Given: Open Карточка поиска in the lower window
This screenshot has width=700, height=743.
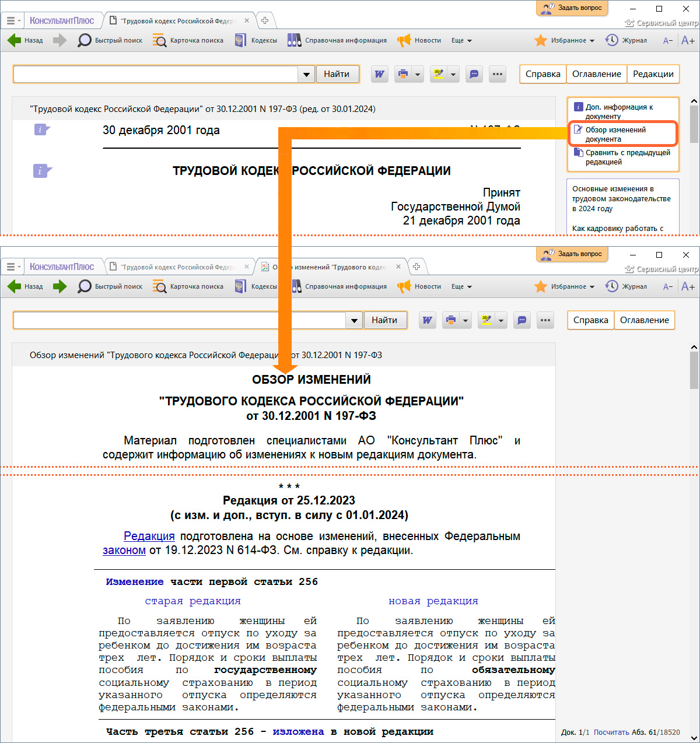Looking at the screenshot, I should pyautogui.click(x=188, y=286).
